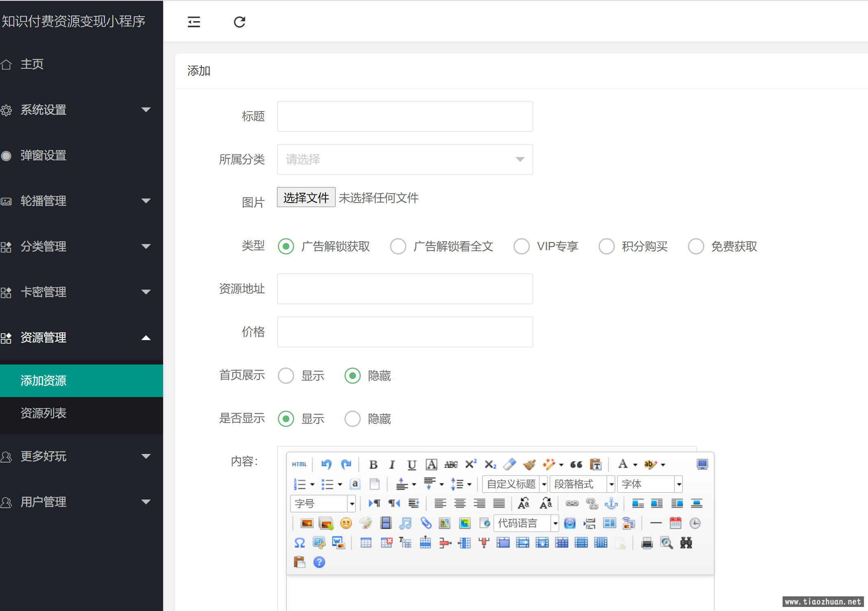Open the 字号 font size dropdown
The height and width of the screenshot is (611, 868).
click(323, 504)
